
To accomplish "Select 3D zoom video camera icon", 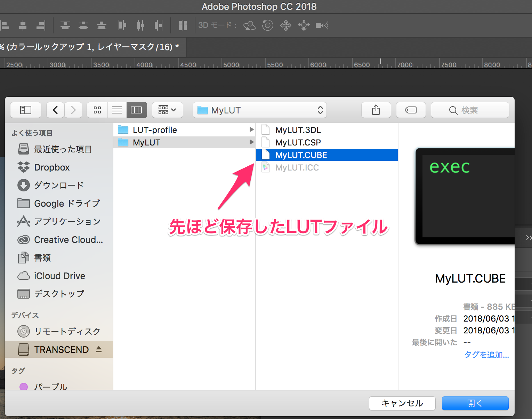I will [x=322, y=25].
